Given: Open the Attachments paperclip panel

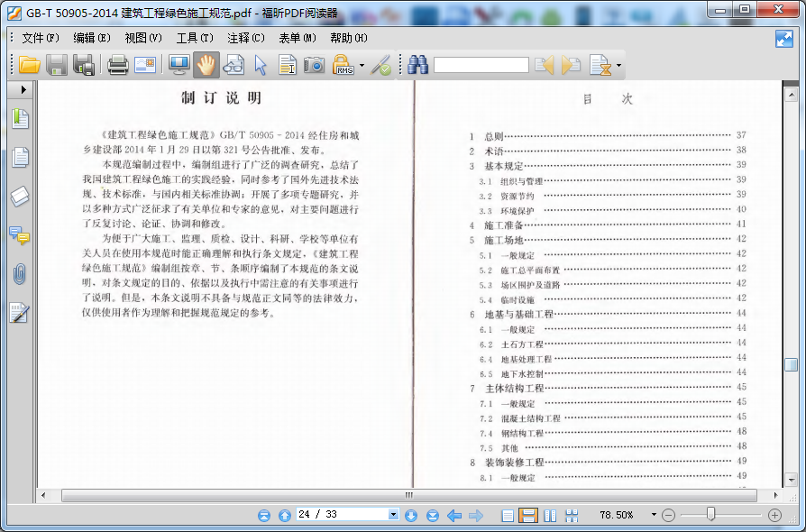Looking at the screenshot, I should click(19, 274).
